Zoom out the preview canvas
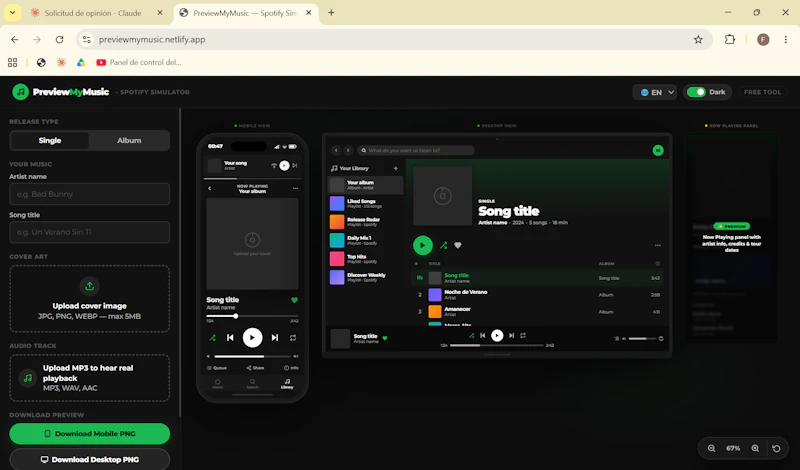Image resolution: width=800 pixels, height=470 pixels. tap(711, 449)
